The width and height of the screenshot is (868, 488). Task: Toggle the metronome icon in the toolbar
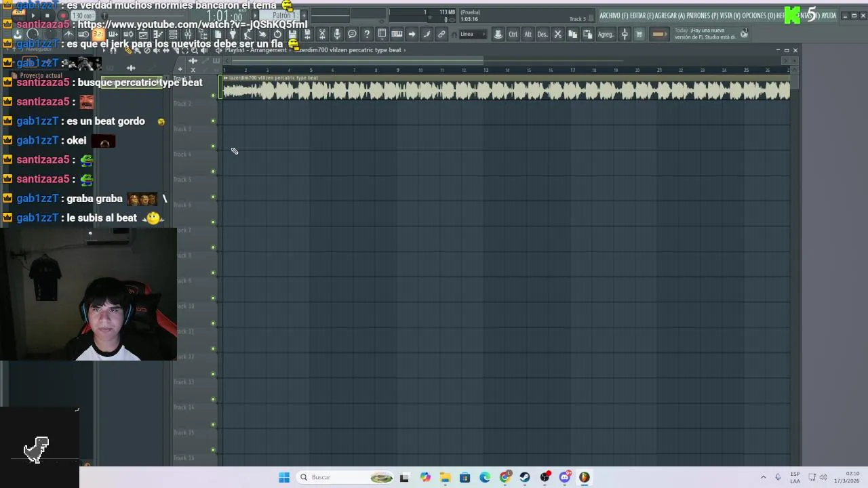pyautogui.click(x=68, y=34)
